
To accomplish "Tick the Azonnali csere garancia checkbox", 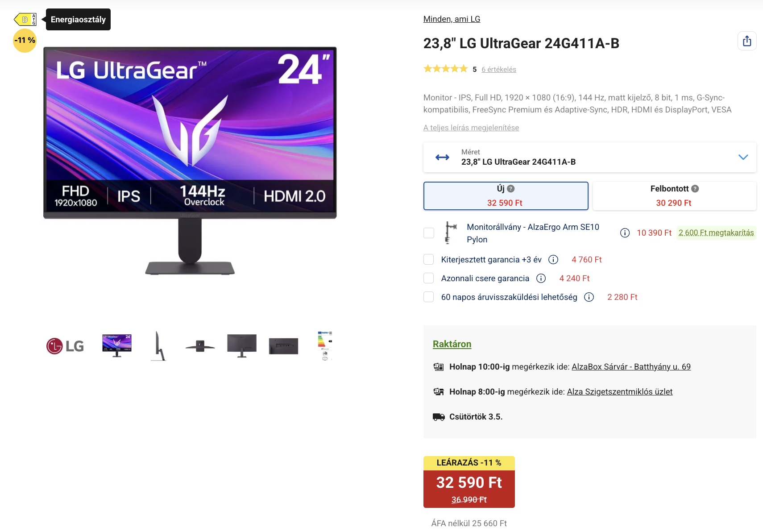I will tap(429, 278).
